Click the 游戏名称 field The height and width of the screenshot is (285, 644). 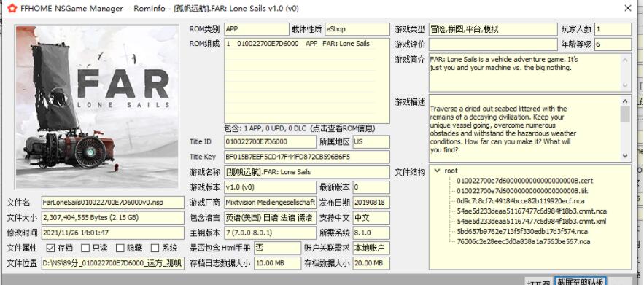coord(307,172)
